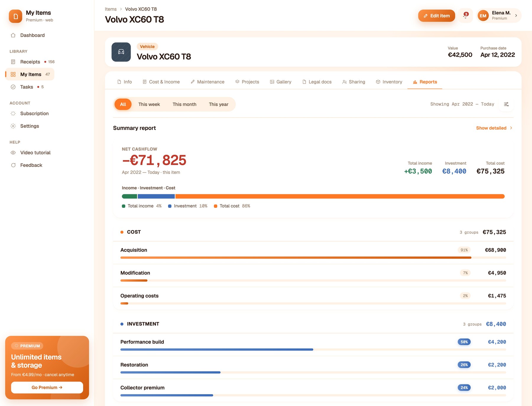Click the Operating costs row

pos(313,298)
